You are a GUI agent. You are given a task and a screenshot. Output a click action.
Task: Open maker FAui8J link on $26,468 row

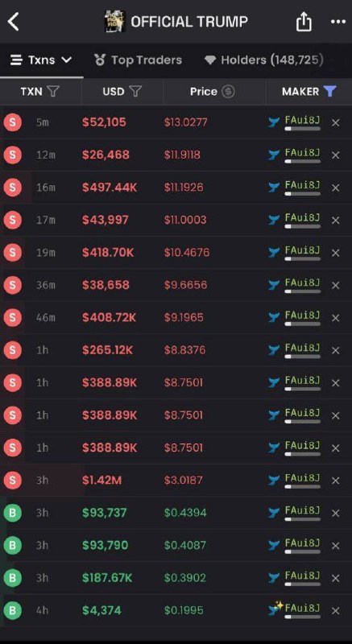click(x=302, y=153)
